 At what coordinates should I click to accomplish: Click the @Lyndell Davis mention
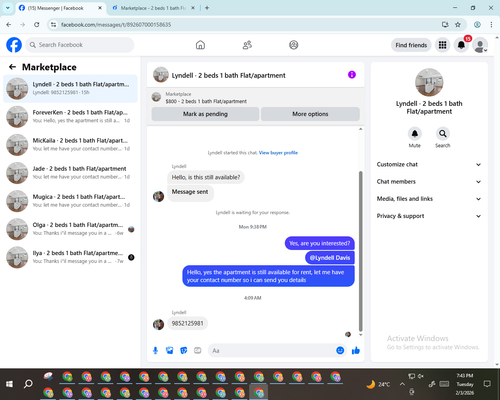[x=330, y=258]
